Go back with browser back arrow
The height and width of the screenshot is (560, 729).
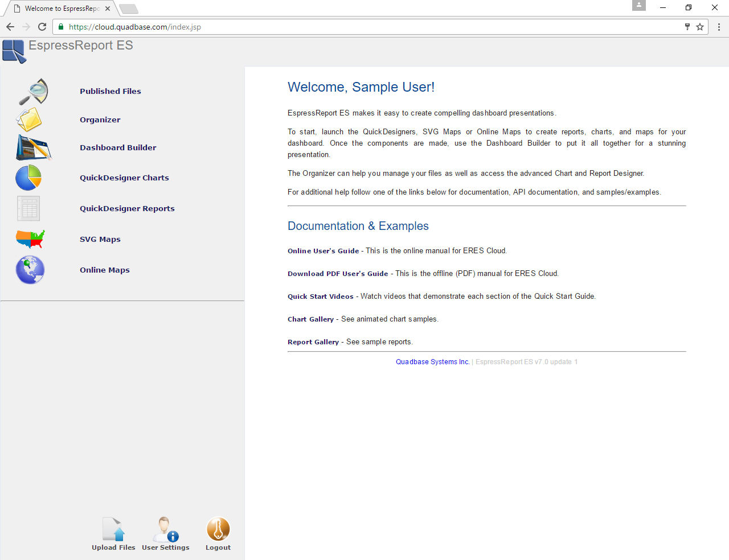click(x=10, y=27)
